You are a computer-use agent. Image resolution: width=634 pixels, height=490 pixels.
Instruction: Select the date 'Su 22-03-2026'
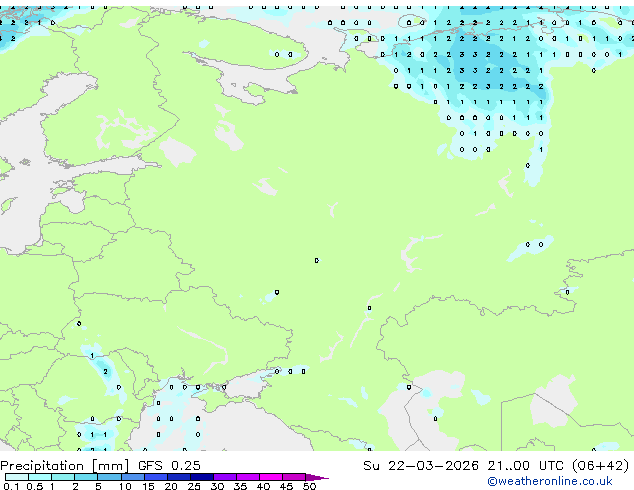[x=421, y=466]
